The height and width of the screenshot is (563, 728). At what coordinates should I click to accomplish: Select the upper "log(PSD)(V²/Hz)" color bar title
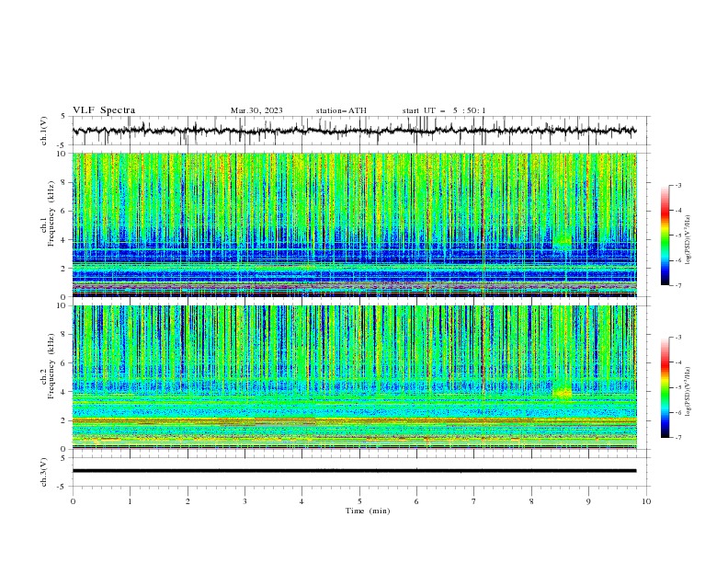(x=688, y=240)
